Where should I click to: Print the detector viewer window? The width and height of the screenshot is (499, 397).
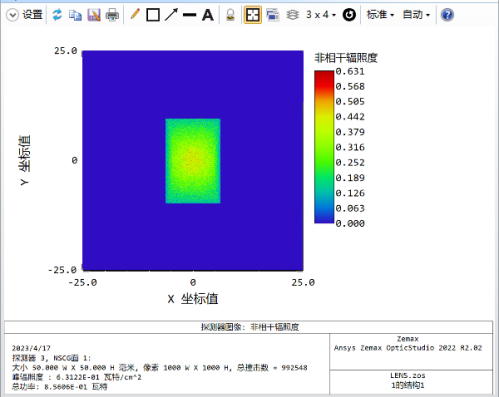(x=112, y=15)
